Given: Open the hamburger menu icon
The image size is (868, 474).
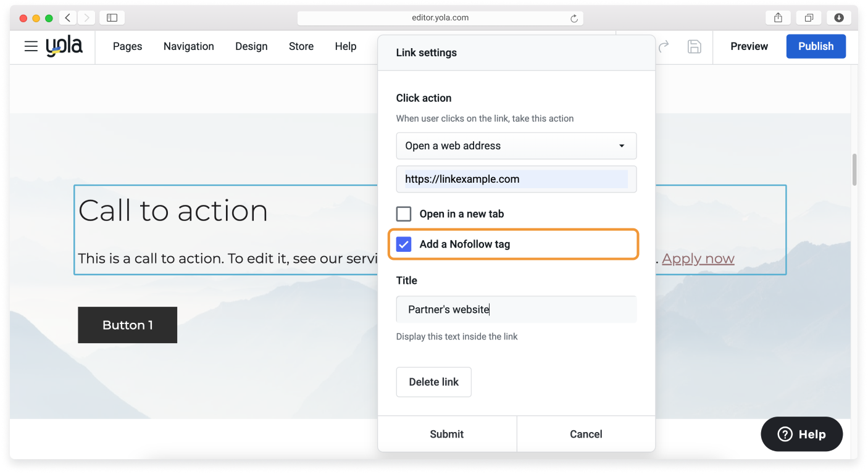Looking at the screenshot, I should pos(31,46).
